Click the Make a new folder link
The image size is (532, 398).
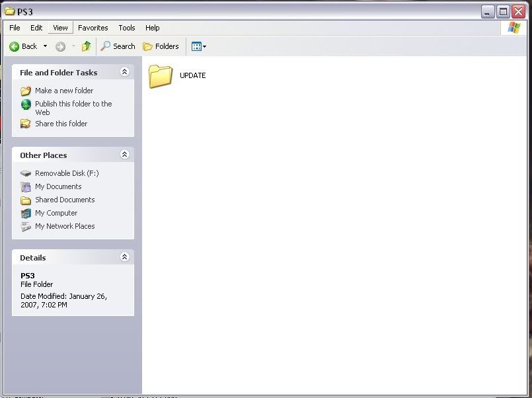coord(64,91)
